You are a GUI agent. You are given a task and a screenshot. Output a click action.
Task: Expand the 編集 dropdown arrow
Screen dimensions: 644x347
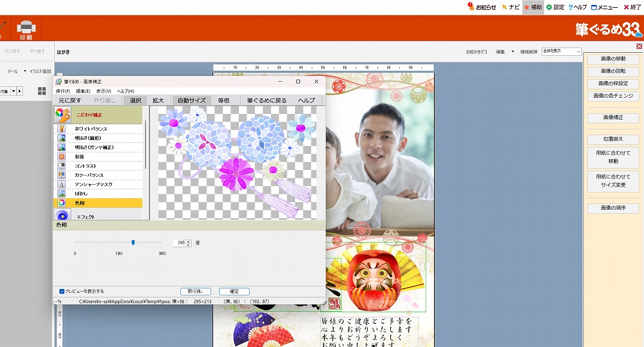[x=513, y=52]
